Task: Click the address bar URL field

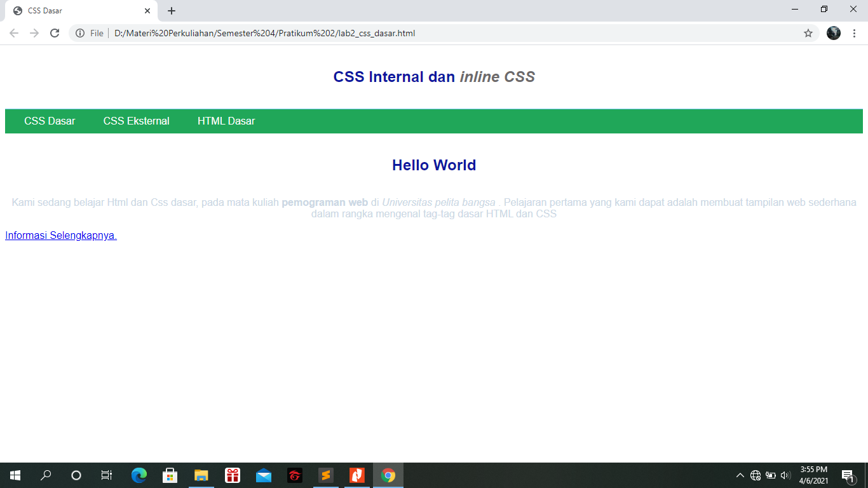Action: tap(445, 33)
